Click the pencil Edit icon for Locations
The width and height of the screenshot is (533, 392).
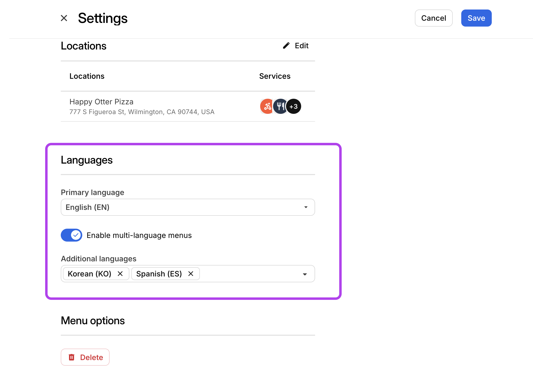[286, 46]
